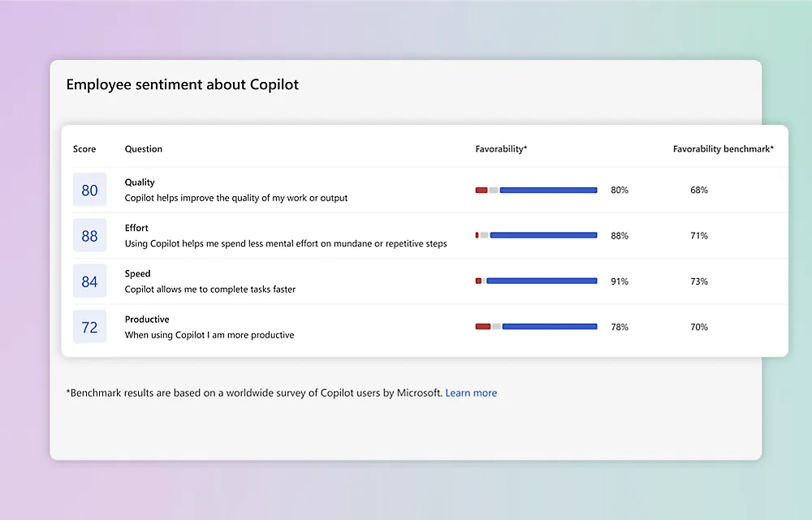Image resolution: width=812 pixels, height=520 pixels.
Task: Open the Learn more link
Action: coord(471,393)
